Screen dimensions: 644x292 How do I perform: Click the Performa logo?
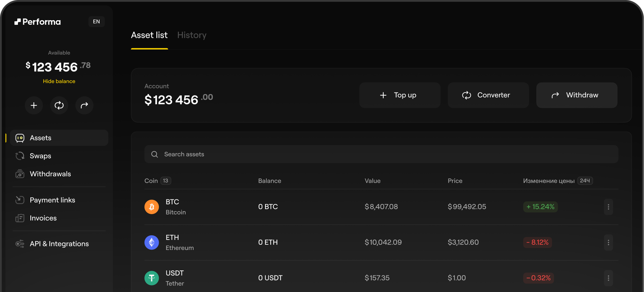pos(38,22)
